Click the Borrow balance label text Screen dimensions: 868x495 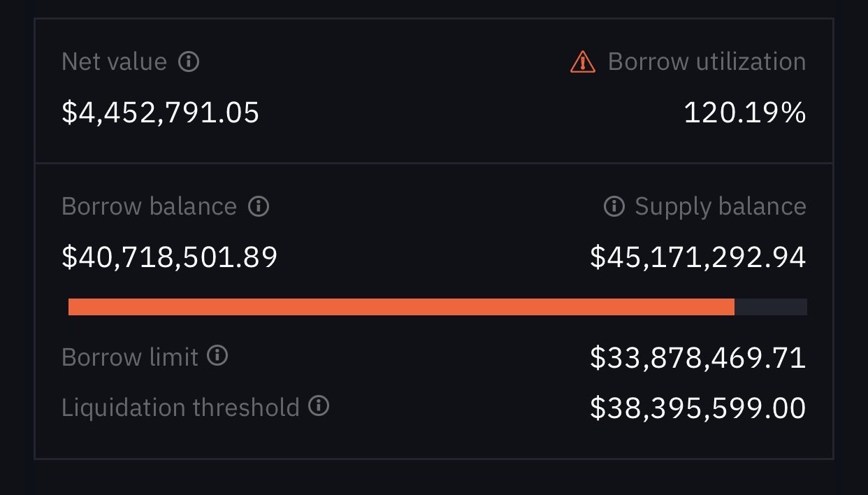(x=149, y=207)
